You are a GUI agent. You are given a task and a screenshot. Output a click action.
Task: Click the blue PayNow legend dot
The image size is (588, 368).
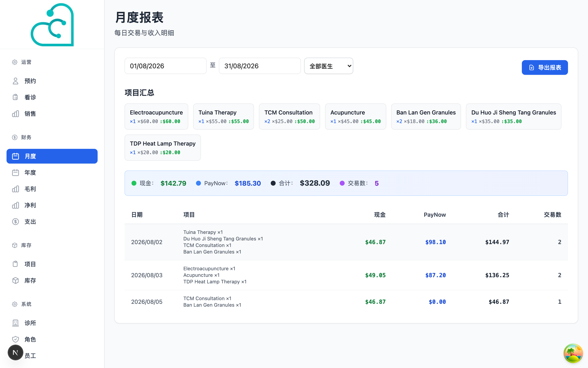point(198,183)
